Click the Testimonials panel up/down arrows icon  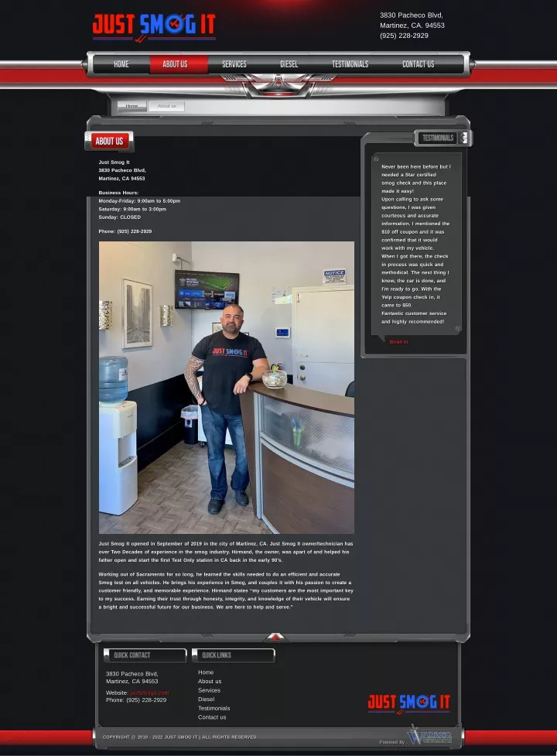pos(464,138)
